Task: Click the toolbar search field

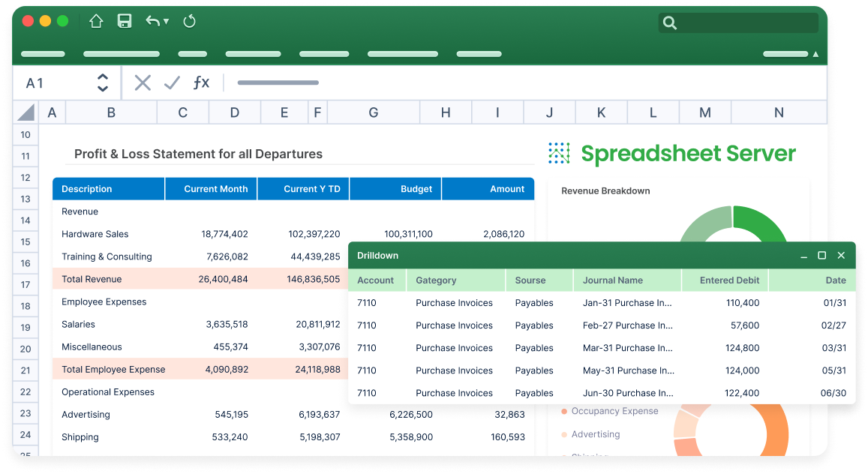Action: pyautogui.click(x=738, y=23)
